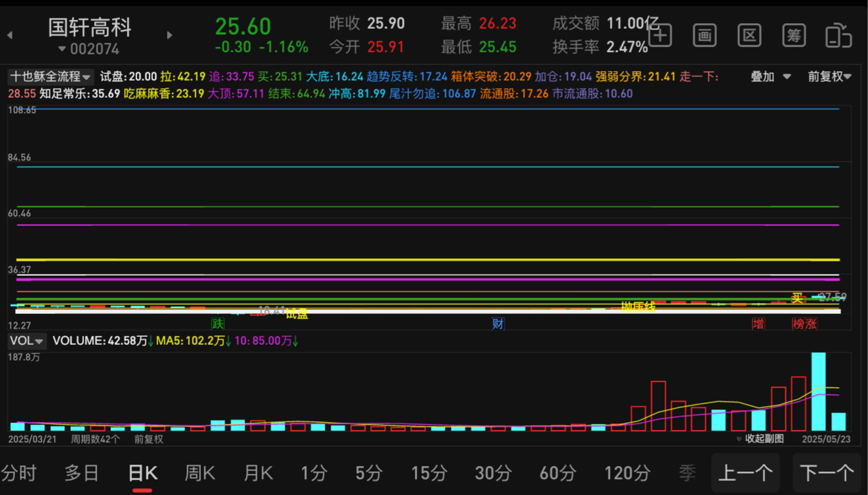
Task: Open the 叠加 overlay dropdown
Action: [x=771, y=77]
